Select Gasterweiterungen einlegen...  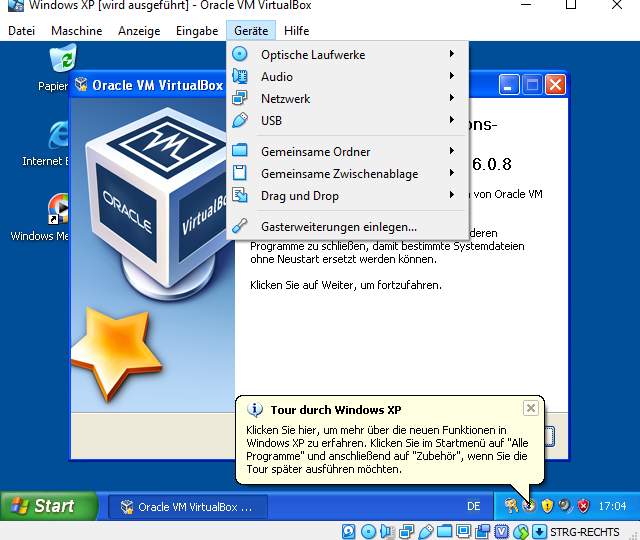click(x=347, y=227)
